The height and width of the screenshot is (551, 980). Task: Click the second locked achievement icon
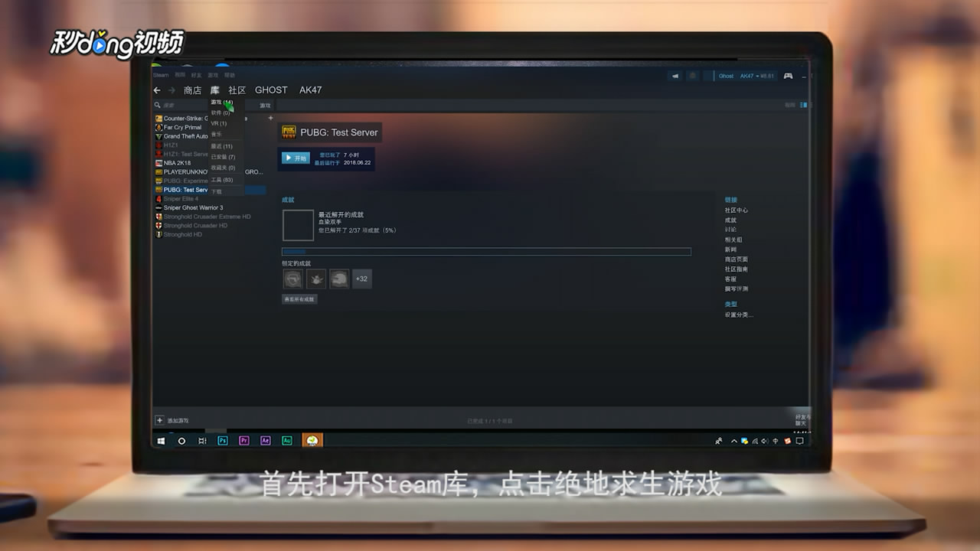coord(316,279)
